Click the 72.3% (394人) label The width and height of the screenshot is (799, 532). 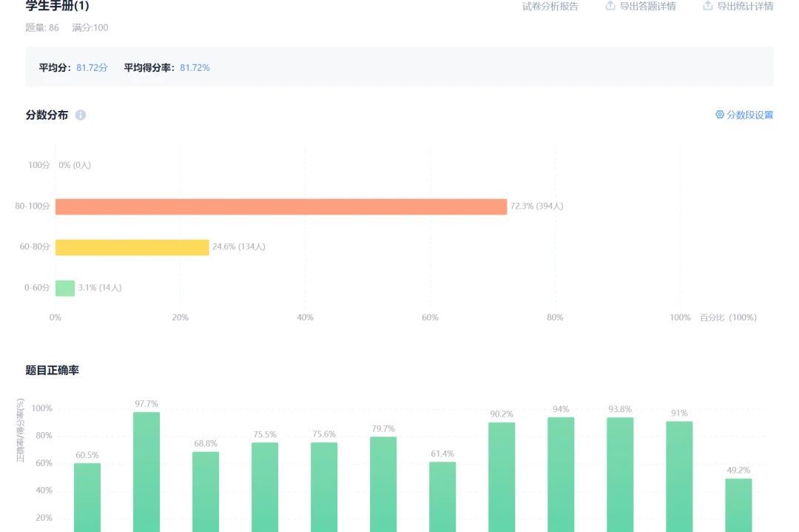[536, 206]
